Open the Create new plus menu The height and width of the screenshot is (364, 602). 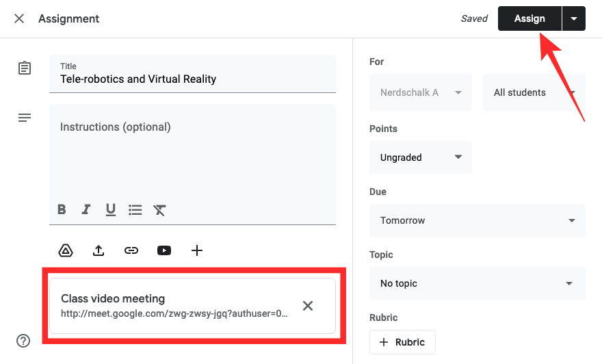point(197,250)
